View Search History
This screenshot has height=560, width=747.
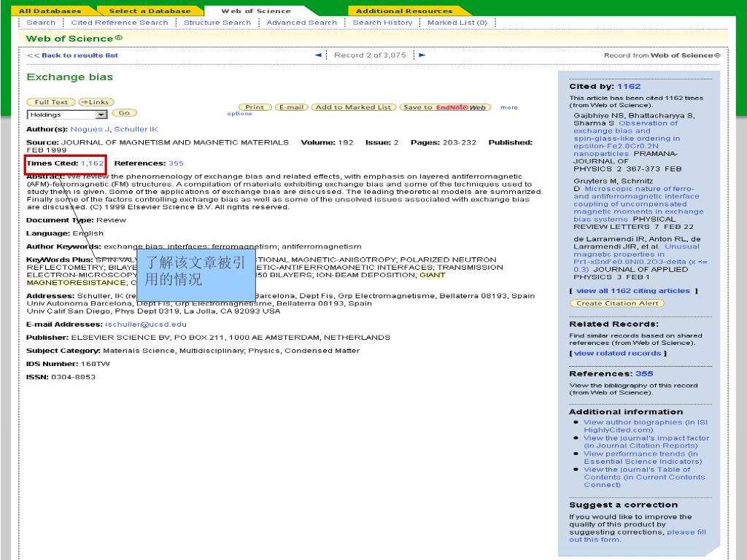click(x=382, y=23)
